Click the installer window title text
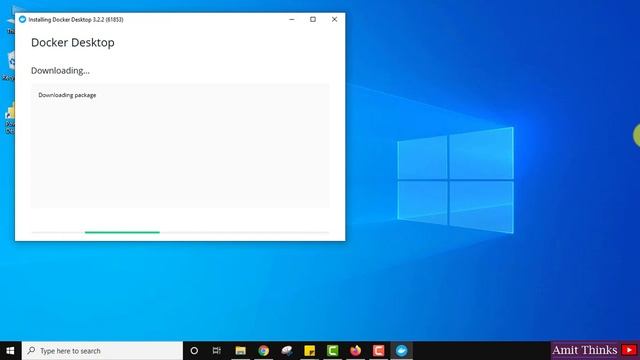Image resolution: width=640 pixels, height=360 pixels. pyautogui.click(x=76, y=20)
